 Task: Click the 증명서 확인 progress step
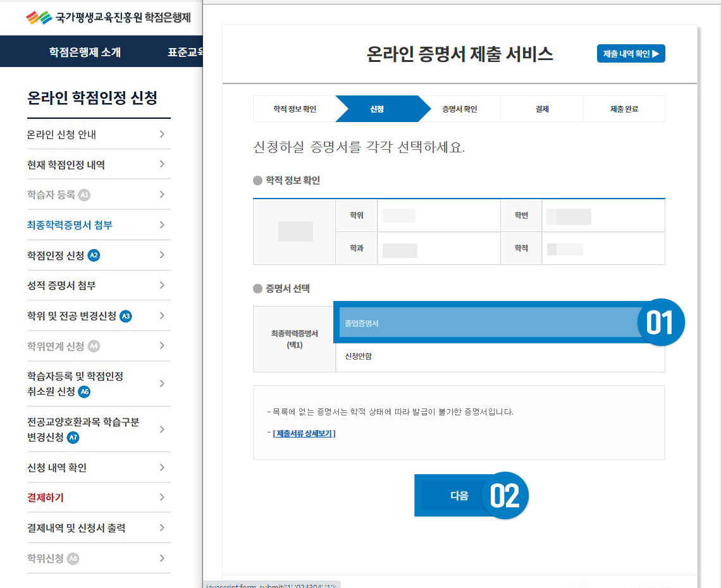tap(460, 109)
